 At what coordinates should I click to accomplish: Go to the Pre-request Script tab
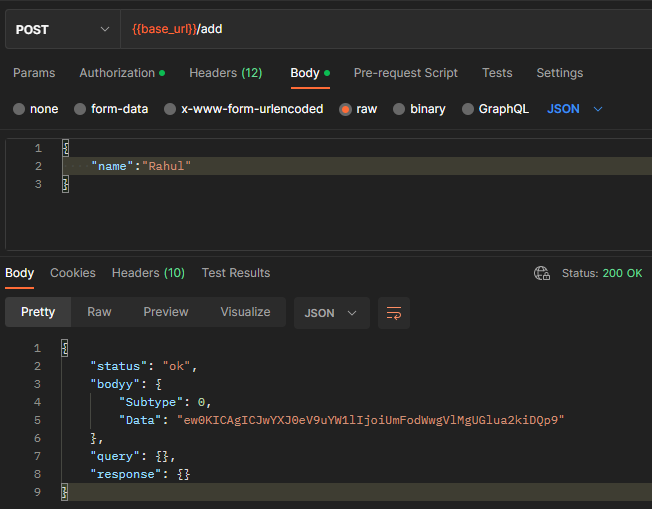coord(405,73)
